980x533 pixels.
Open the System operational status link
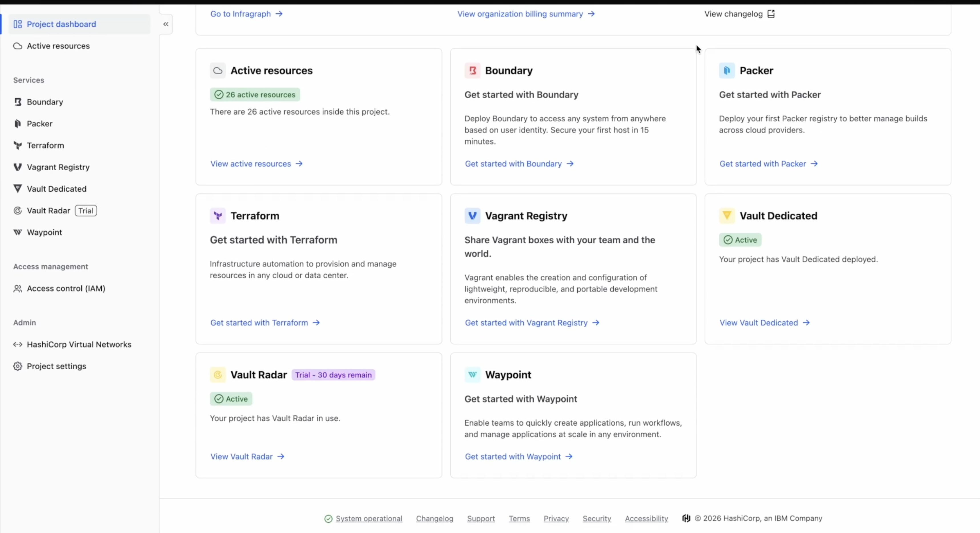tap(369, 518)
